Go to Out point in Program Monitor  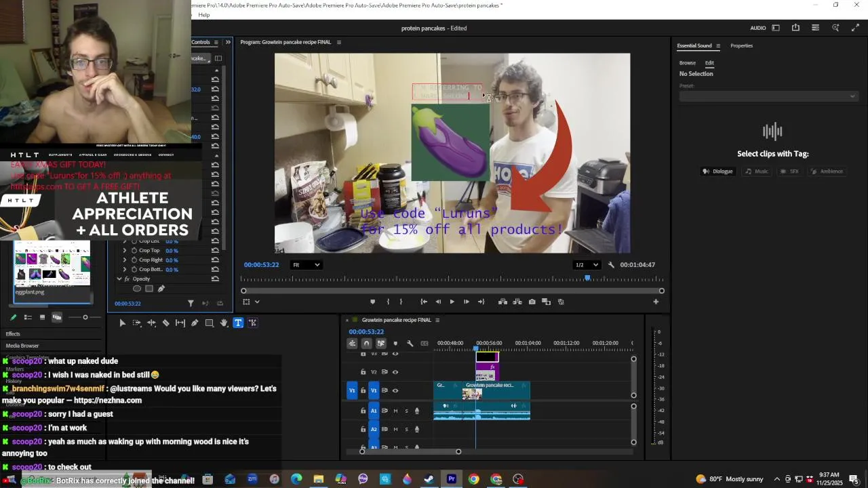tap(481, 302)
